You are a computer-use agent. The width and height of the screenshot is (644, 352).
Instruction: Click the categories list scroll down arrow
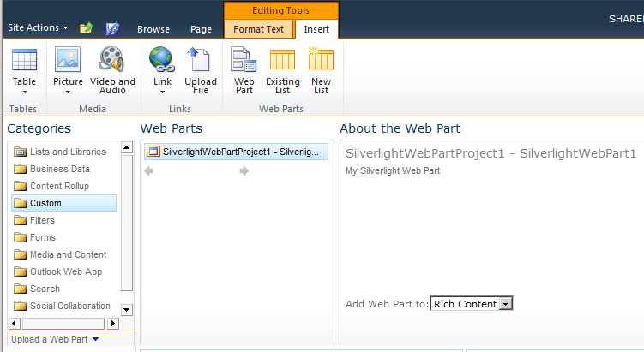127,310
